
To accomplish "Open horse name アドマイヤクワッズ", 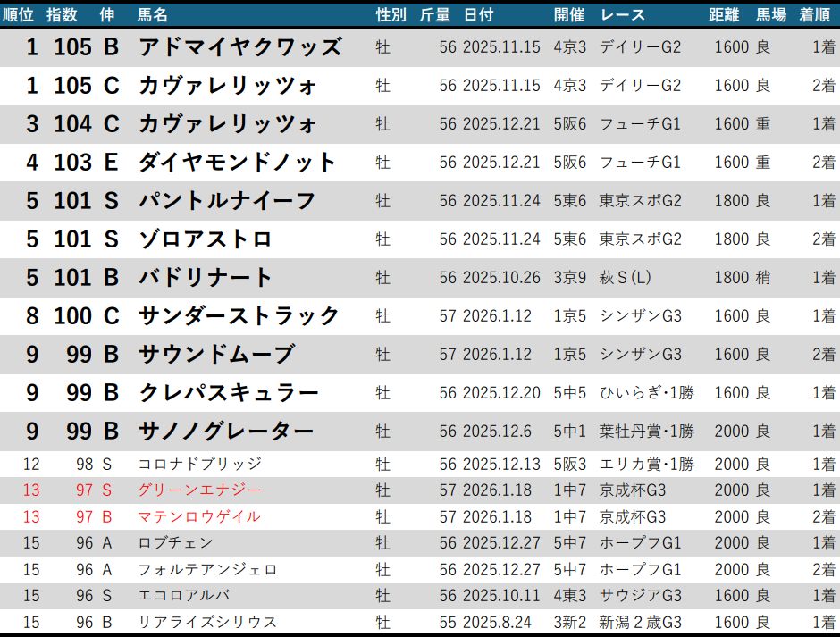I will 239,47.
